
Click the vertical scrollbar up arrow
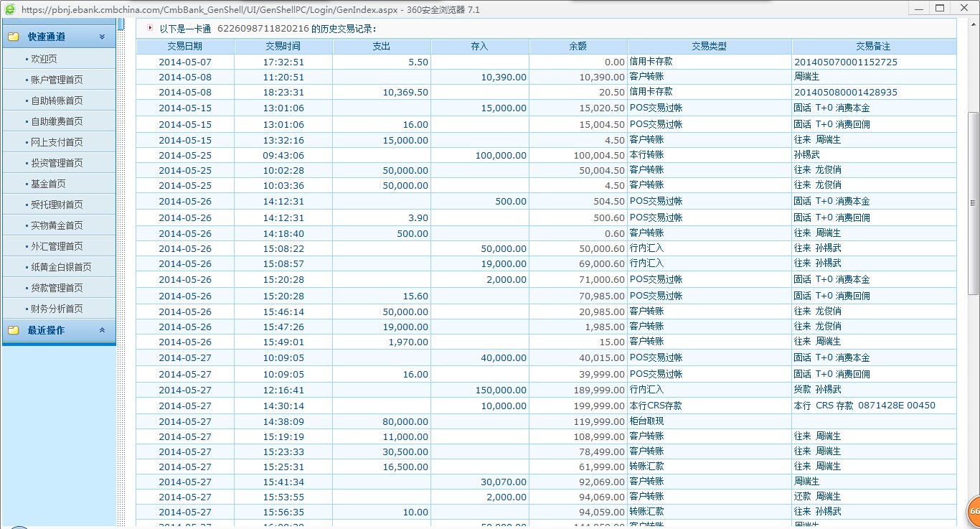tap(974, 24)
